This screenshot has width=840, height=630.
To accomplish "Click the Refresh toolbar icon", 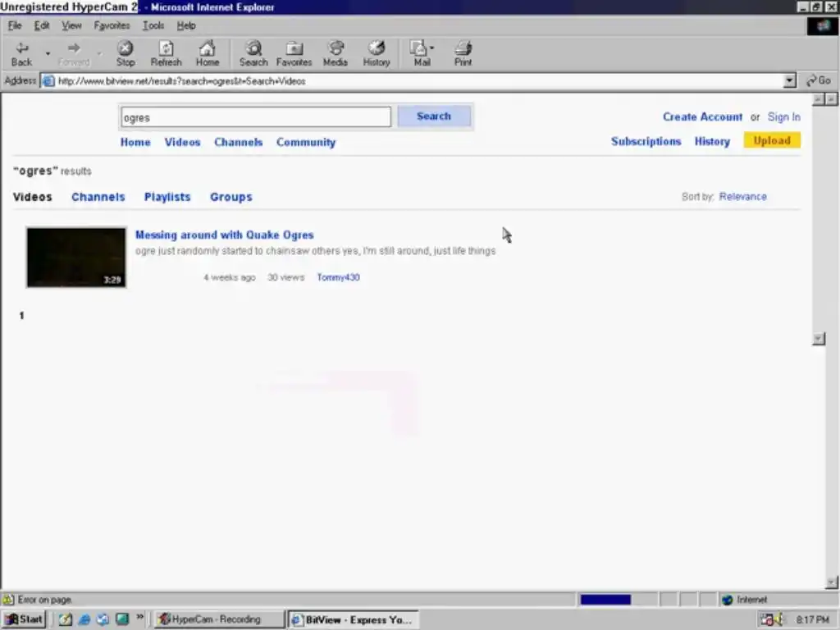I will point(166,53).
